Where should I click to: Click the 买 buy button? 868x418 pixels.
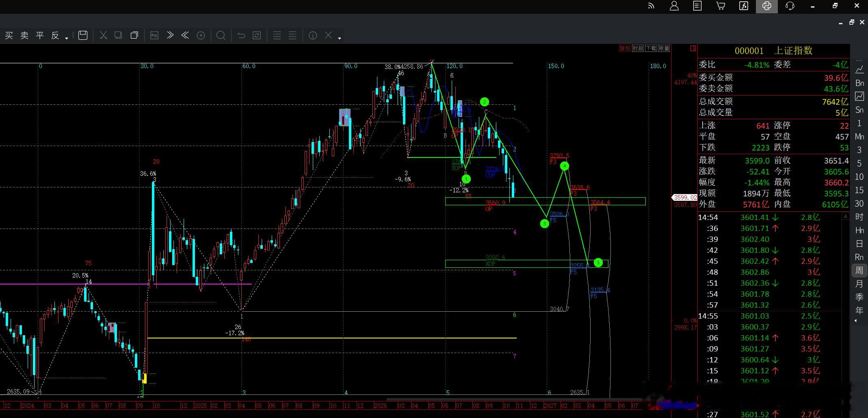click(x=9, y=35)
